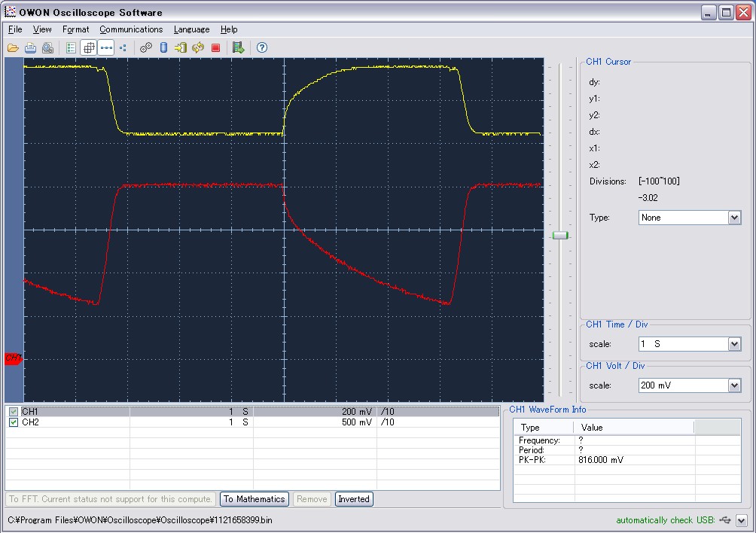756x533 pixels.
Task: Expand the CH1 Time / Div scale dropdown
Action: [x=734, y=344]
